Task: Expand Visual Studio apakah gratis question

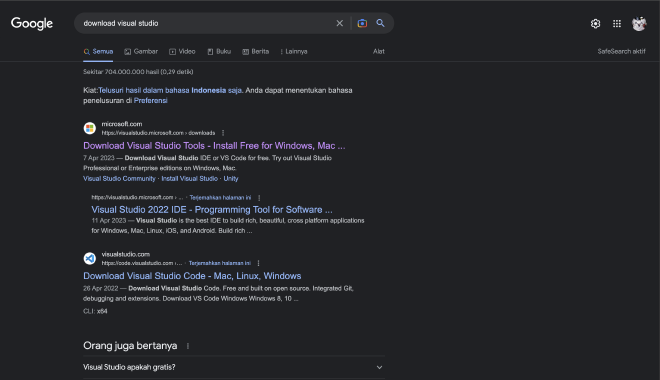Action: (234, 367)
